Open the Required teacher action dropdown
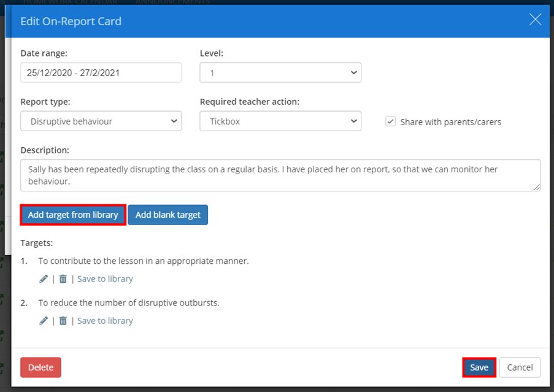 coord(280,121)
